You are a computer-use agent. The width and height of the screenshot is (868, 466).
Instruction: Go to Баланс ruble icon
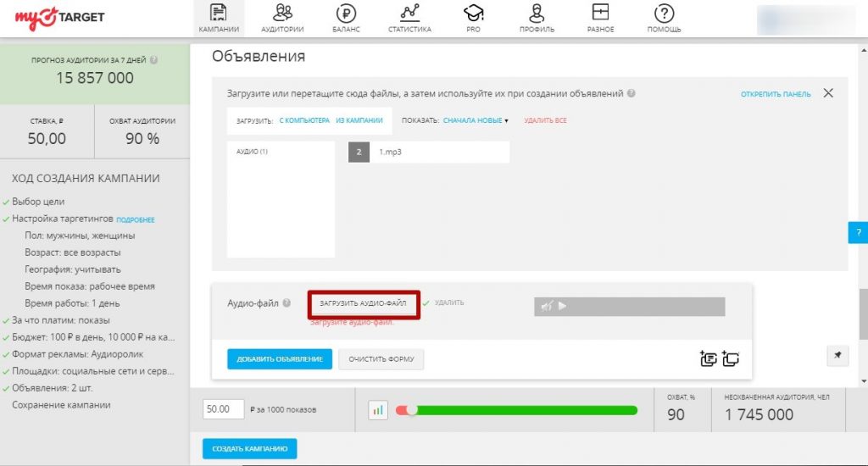point(346,13)
